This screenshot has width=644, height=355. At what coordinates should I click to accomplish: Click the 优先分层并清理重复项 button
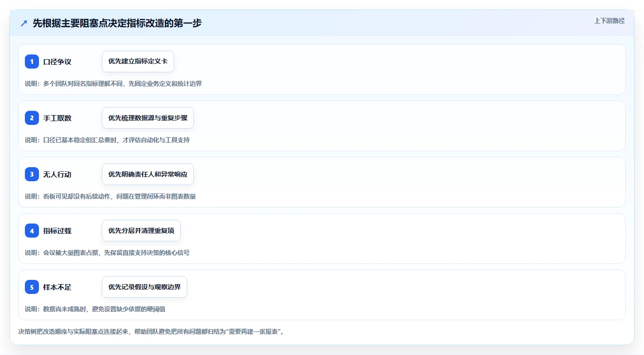[141, 231]
